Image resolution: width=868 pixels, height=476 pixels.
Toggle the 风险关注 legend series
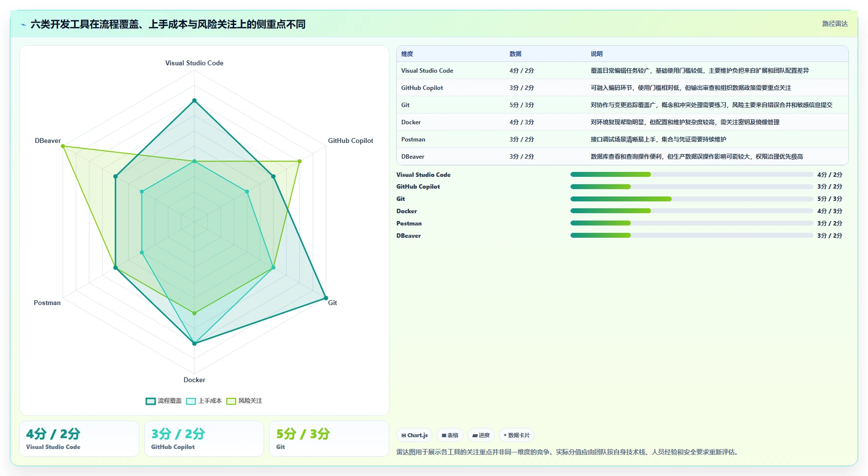click(244, 401)
